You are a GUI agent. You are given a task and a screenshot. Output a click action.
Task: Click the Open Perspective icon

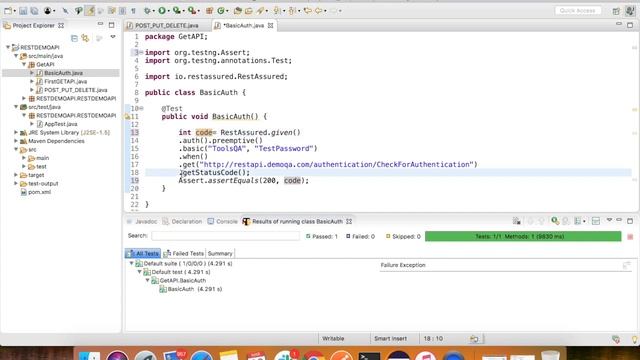[616, 11]
